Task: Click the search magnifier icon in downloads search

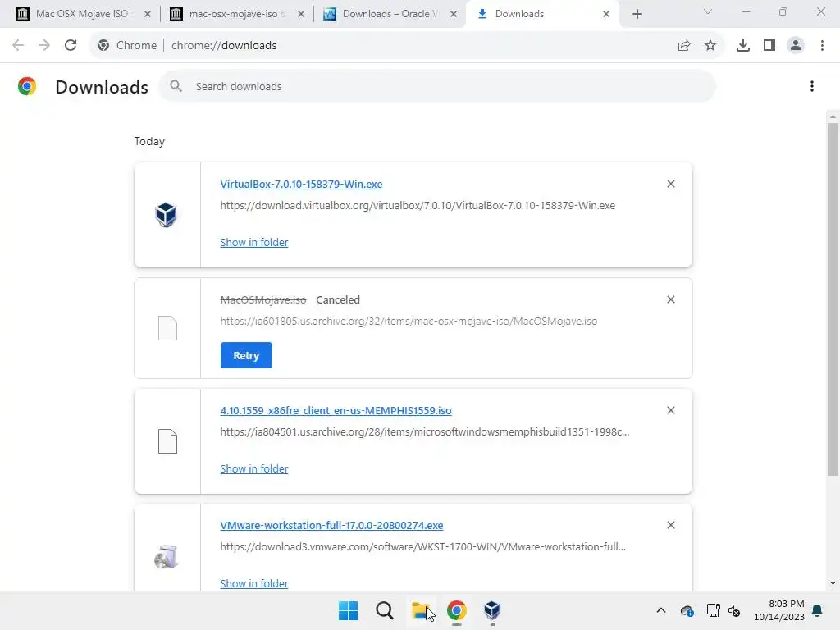Action: [176, 86]
